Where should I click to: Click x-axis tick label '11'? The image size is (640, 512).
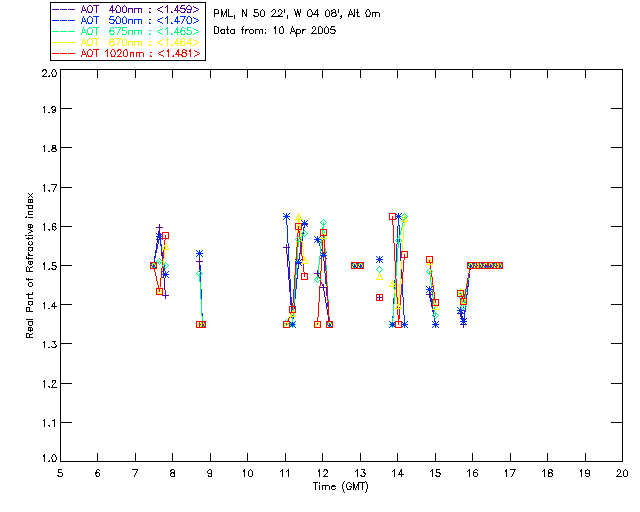click(285, 473)
